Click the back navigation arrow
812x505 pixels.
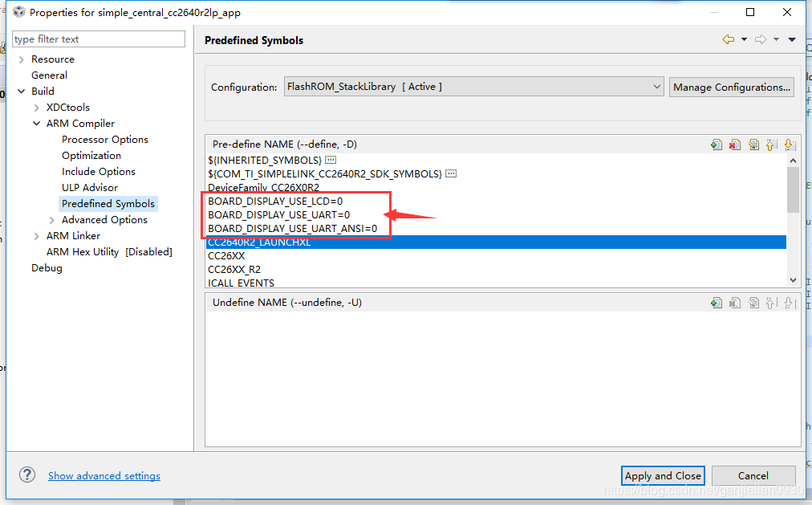[729, 39]
